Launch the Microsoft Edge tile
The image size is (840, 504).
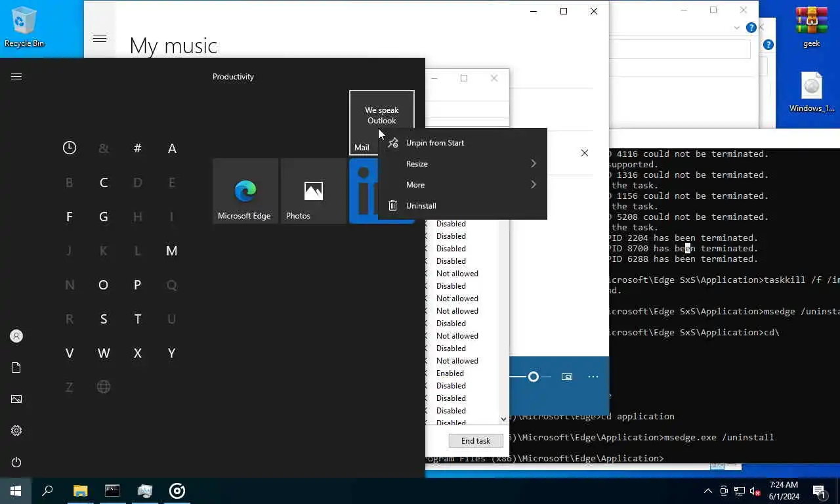[245, 191]
